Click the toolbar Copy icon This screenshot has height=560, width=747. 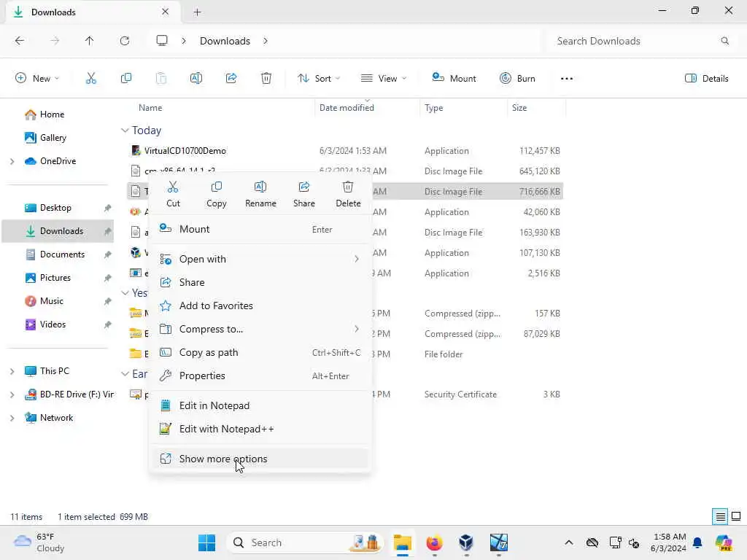coord(126,79)
